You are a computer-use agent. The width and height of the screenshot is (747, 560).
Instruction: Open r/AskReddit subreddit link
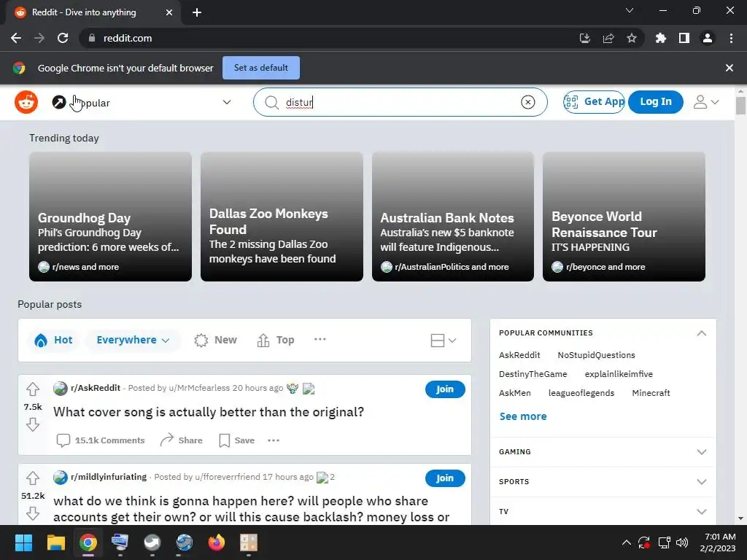tap(96, 388)
